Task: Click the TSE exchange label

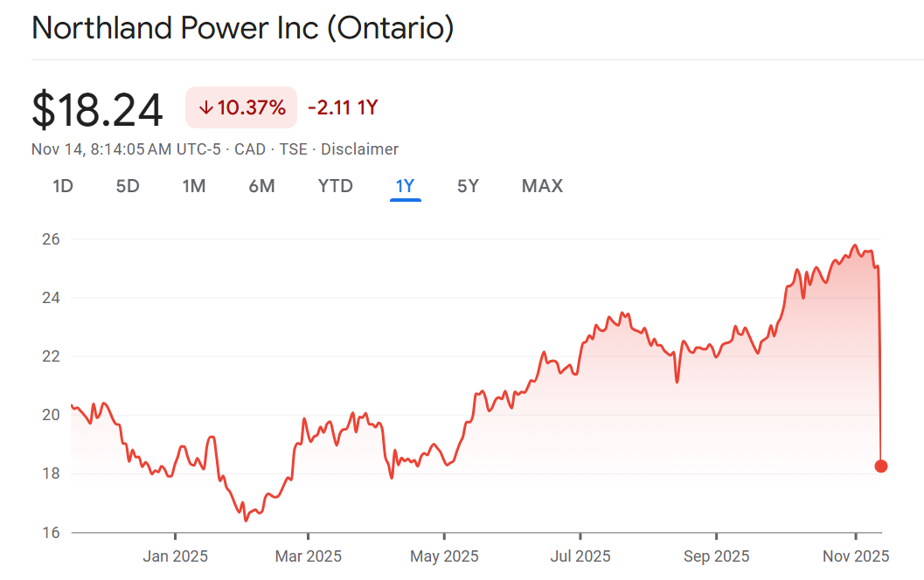Action: tap(294, 149)
